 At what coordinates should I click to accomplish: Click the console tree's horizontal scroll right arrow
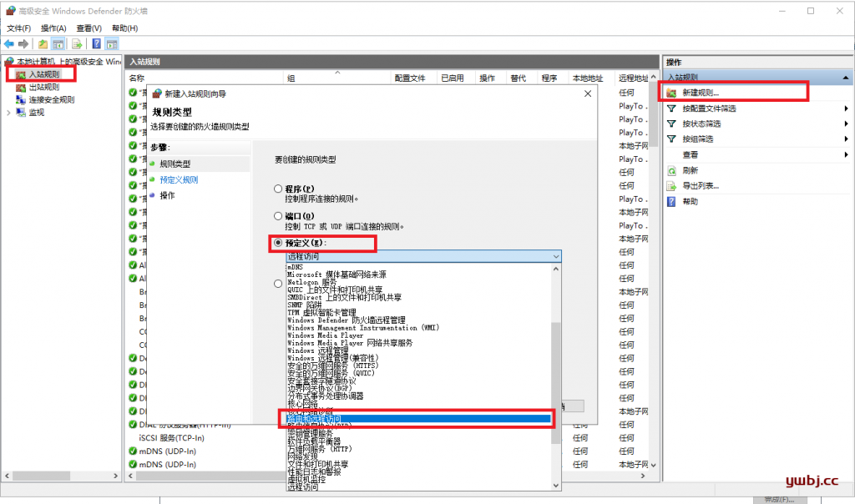[x=115, y=476]
